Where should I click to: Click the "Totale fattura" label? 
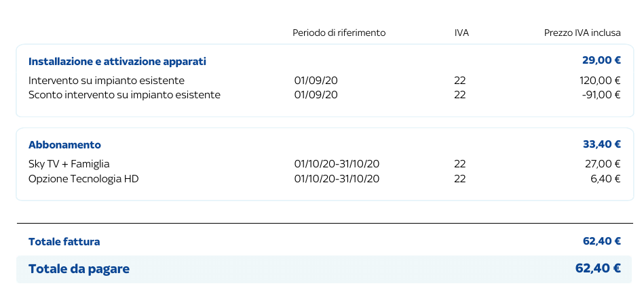(64, 242)
